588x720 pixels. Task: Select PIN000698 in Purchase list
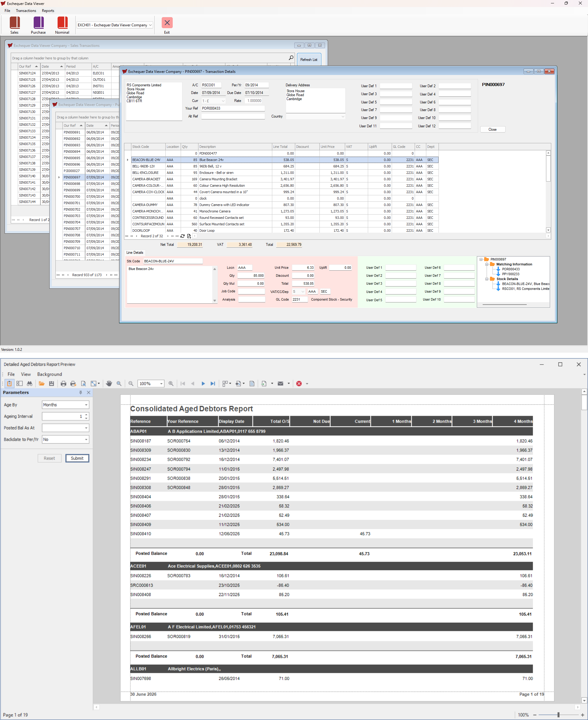72,184
